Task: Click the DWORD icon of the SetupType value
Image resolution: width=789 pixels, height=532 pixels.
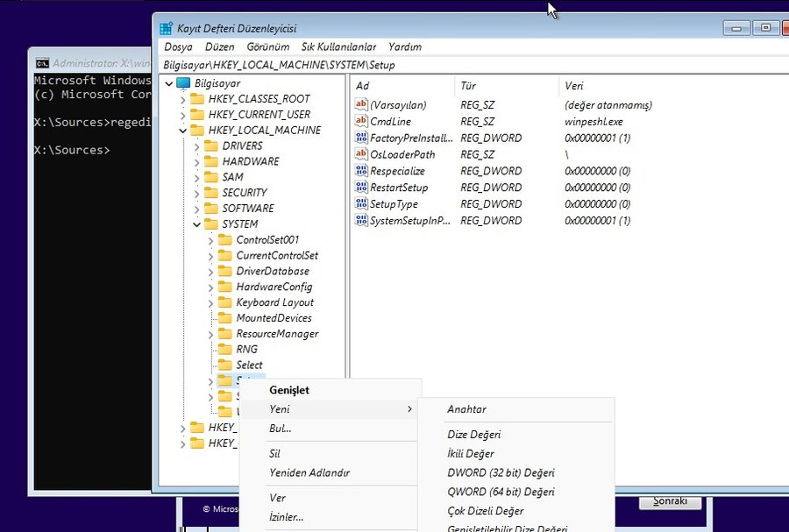Action: coord(361,204)
